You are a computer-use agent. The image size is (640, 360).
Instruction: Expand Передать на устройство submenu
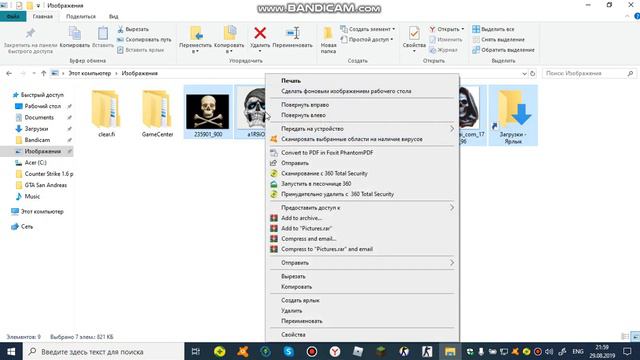[451, 129]
